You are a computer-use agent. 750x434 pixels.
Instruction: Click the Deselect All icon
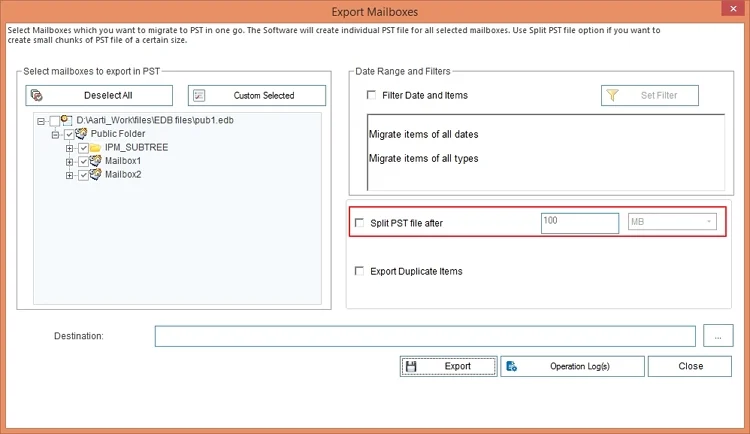point(36,95)
